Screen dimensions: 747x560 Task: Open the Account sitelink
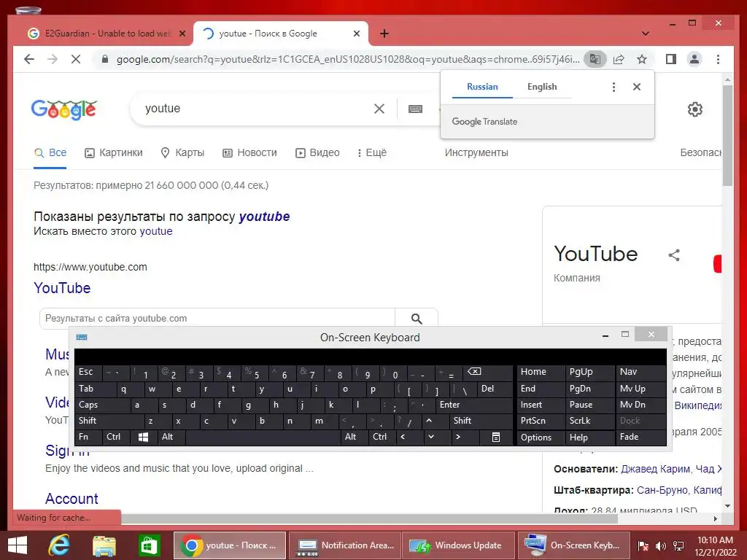(71, 499)
